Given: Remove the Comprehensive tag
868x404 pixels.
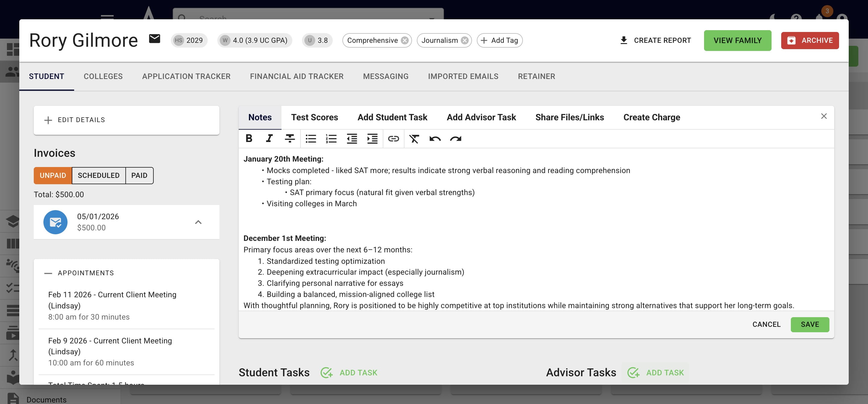Looking at the screenshot, I should click(405, 40).
